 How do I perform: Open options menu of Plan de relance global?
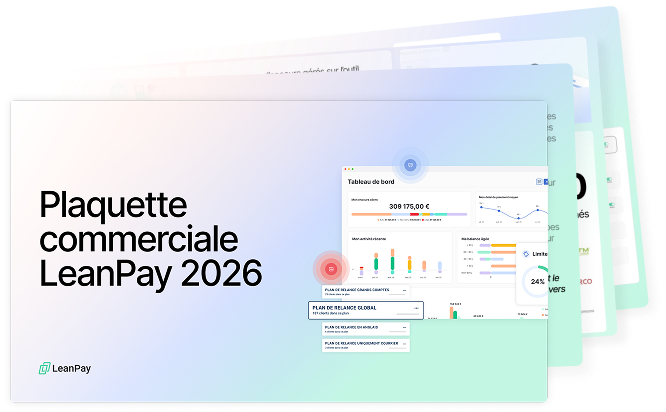point(416,308)
